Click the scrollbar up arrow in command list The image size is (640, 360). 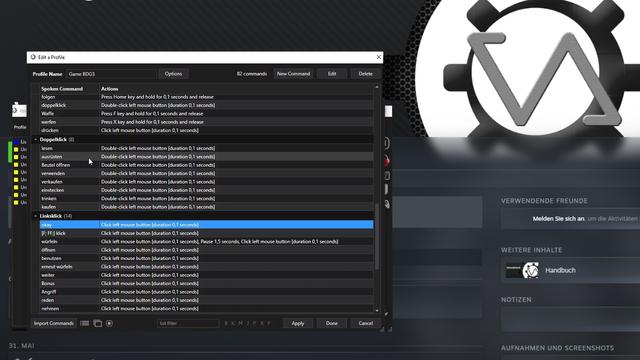377,87
